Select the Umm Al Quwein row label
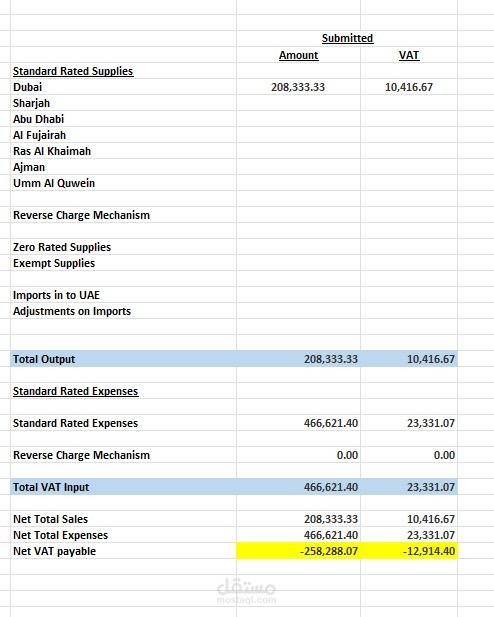This screenshot has height=617, width=494. click(x=54, y=183)
